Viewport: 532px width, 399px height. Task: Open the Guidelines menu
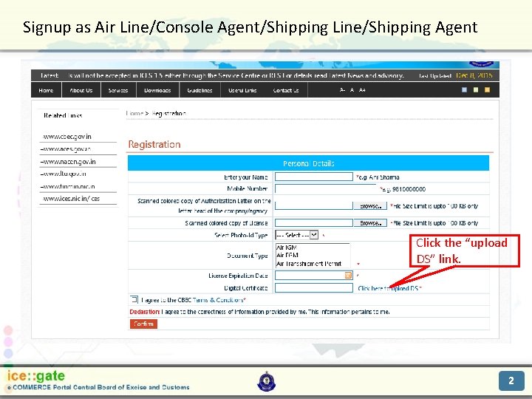[199, 90]
